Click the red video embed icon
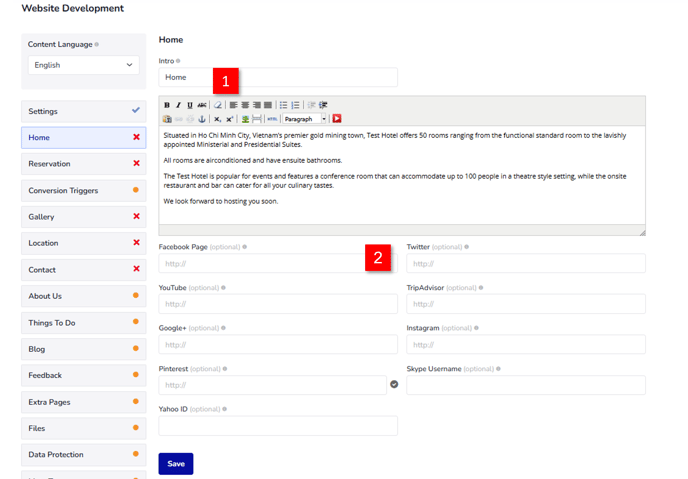This screenshot has height=479, width=688. (x=337, y=118)
